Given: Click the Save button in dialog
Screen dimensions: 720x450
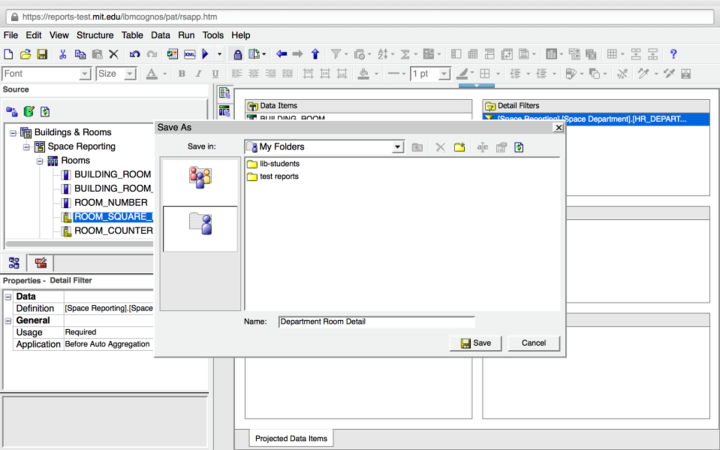Looking at the screenshot, I should (x=476, y=343).
